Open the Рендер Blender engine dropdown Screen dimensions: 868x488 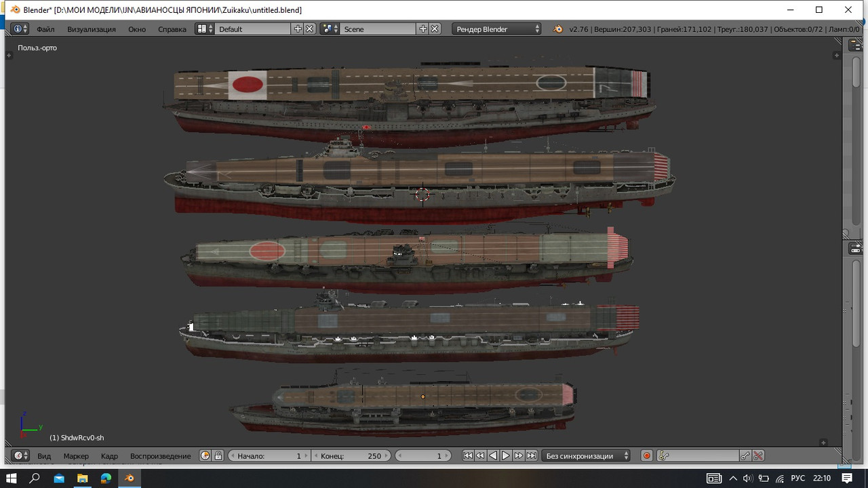(x=496, y=29)
